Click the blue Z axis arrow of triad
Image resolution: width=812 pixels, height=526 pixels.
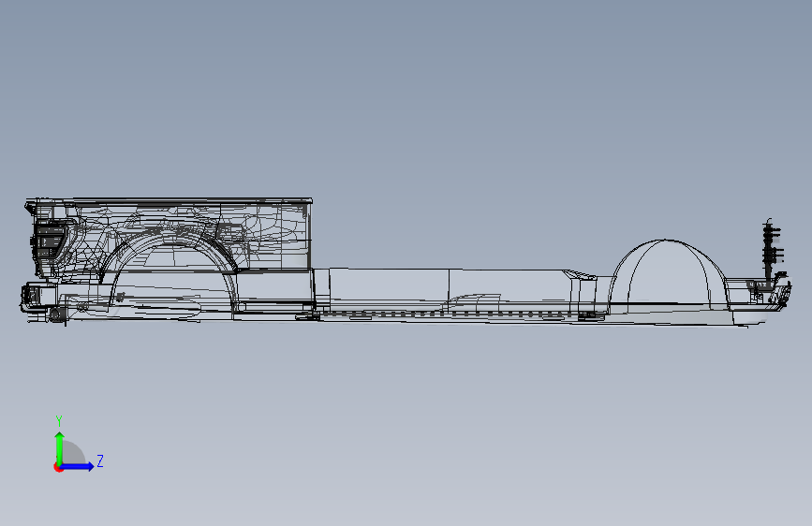78,466
